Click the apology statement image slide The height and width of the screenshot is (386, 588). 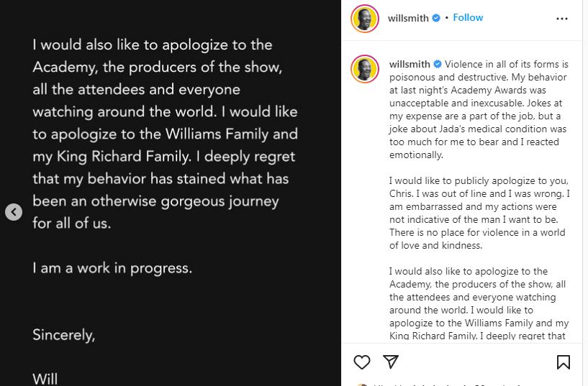[x=171, y=193]
